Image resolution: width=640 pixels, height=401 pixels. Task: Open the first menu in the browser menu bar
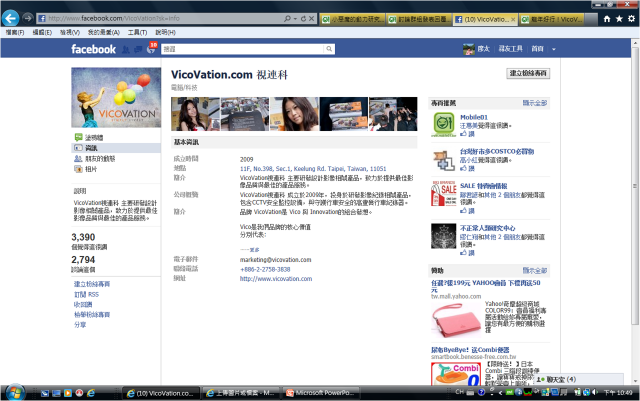pyautogui.click(x=15, y=32)
